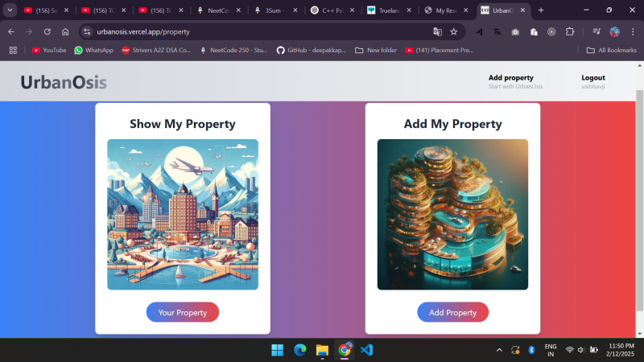Show hidden system tray icons chevron
Screen dimensions: 644x362
(x=499, y=350)
